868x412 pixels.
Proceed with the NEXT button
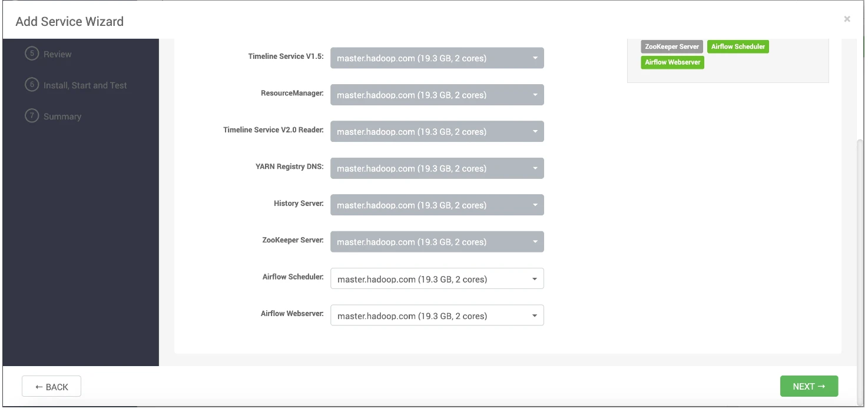(809, 386)
